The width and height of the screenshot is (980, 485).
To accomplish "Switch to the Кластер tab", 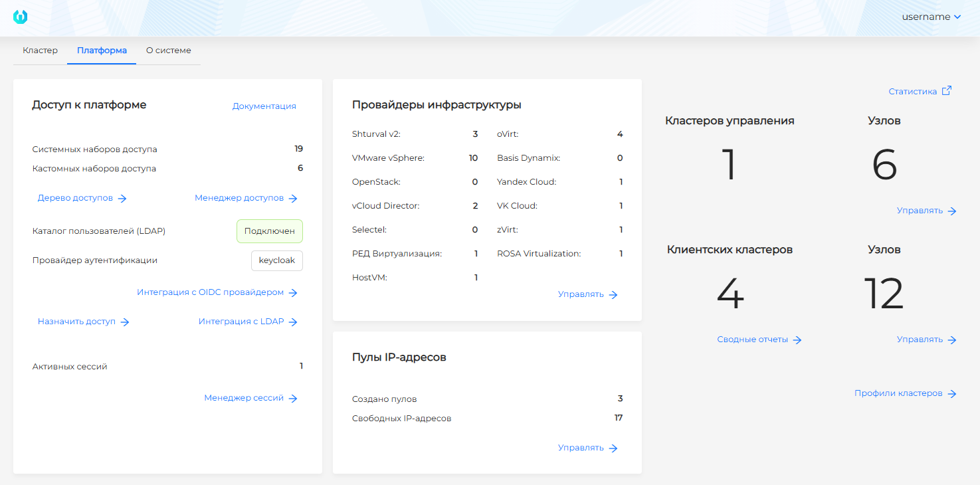I will coord(40,50).
